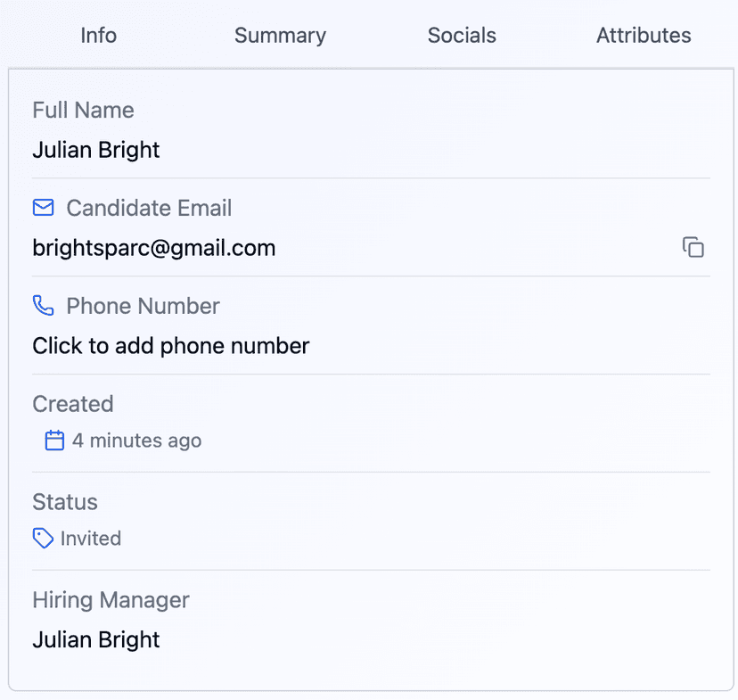Click the 4 minutes ago timestamp
Screen dimensions: 738x700
point(136,441)
